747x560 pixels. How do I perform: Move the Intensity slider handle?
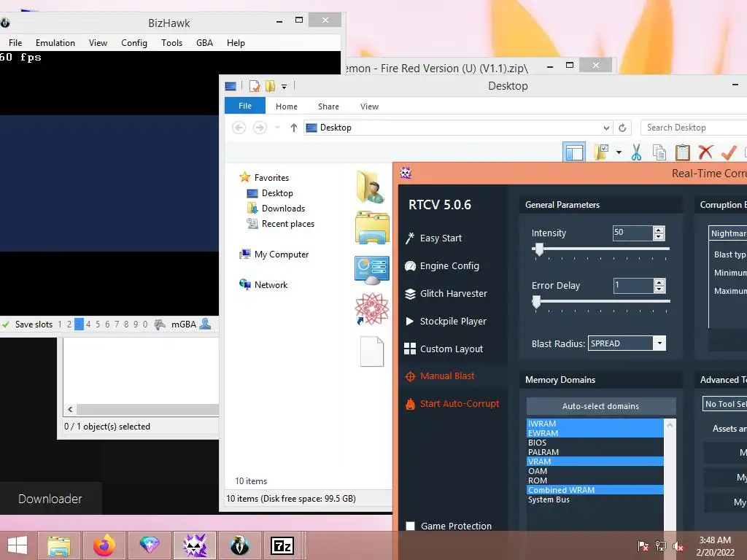(539, 249)
